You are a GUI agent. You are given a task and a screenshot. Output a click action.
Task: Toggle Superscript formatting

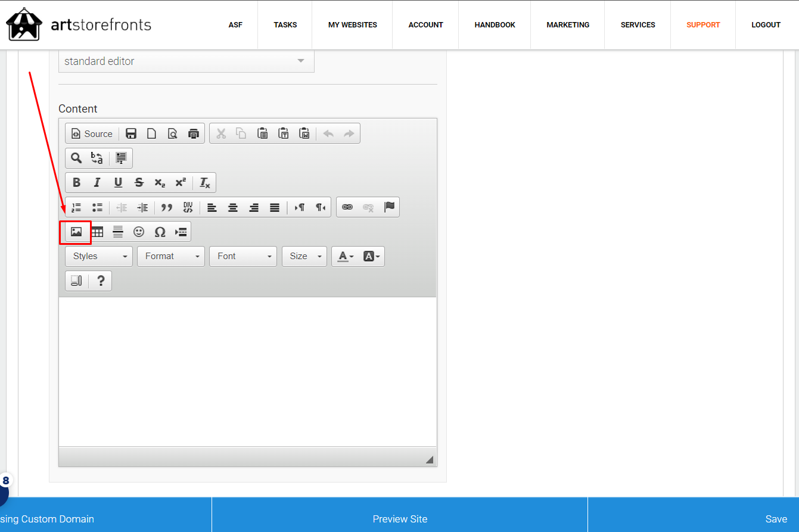click(181, 182)
